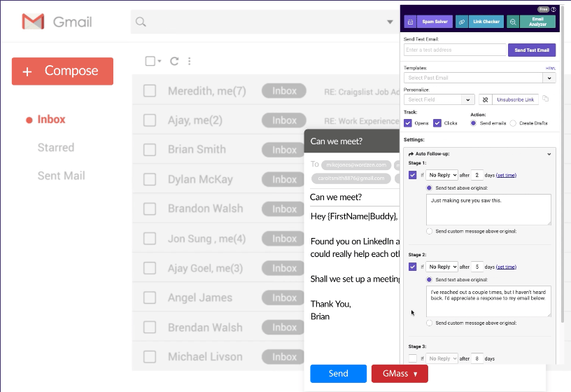Click Stage 2 set time link
The height and width of the screenshot is (392, 571).
point(506,267)
